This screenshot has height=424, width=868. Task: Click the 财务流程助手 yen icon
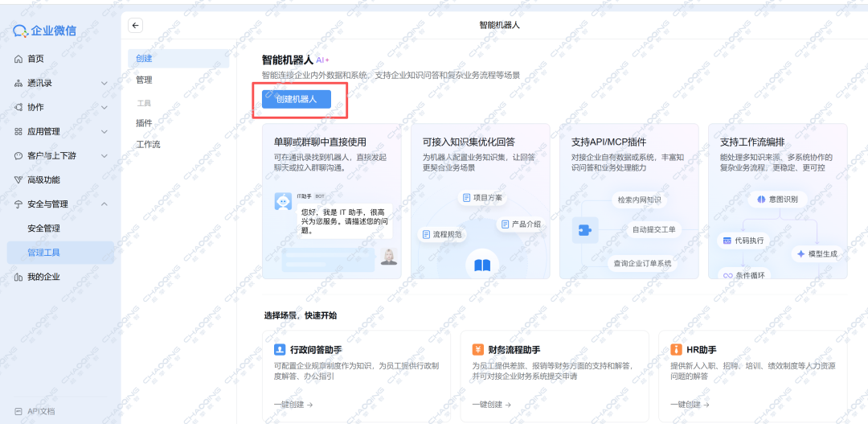[478, 350]
